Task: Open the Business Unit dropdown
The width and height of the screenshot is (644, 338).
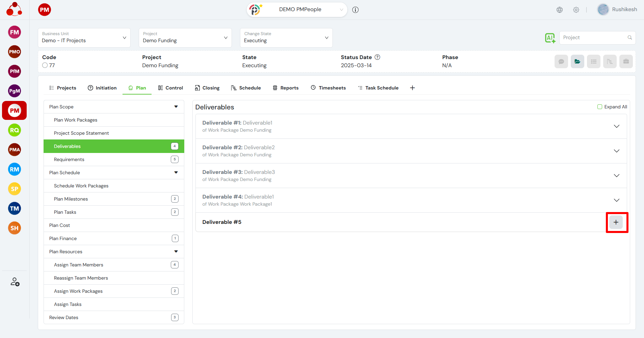Action: click(84, 38)
